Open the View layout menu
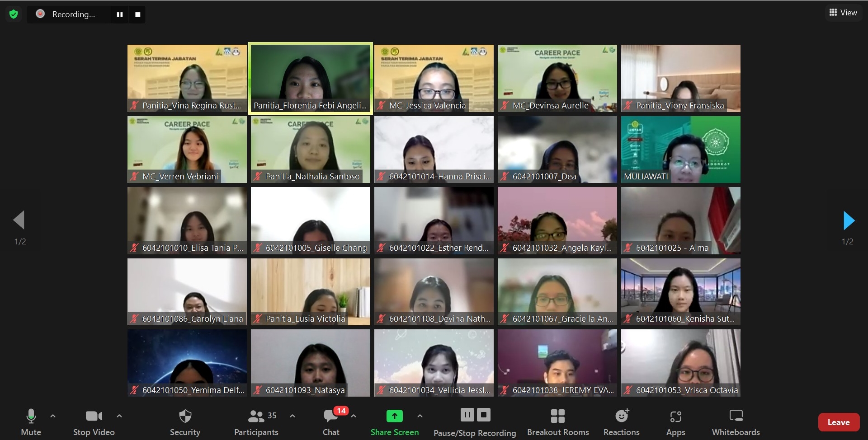This screenshot has width=868, height=440. point(843,13)
